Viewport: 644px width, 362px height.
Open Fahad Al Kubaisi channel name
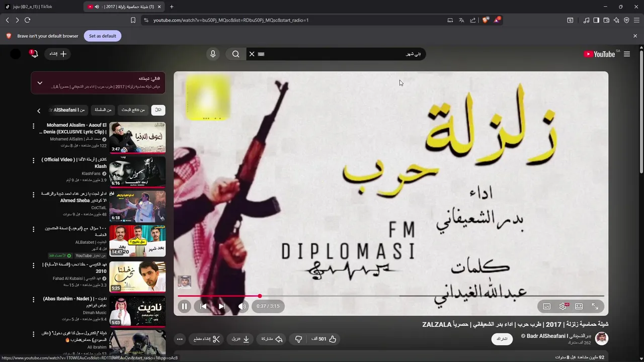pyautogui.click(x=77, y=279)
